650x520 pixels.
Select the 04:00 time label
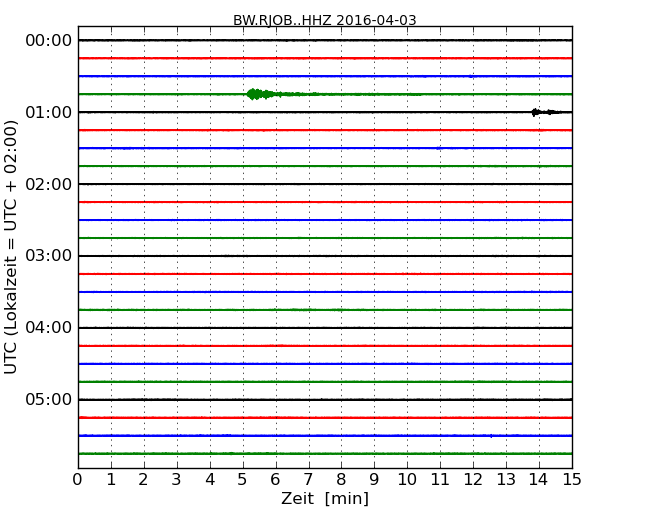[x=49, y=328]
